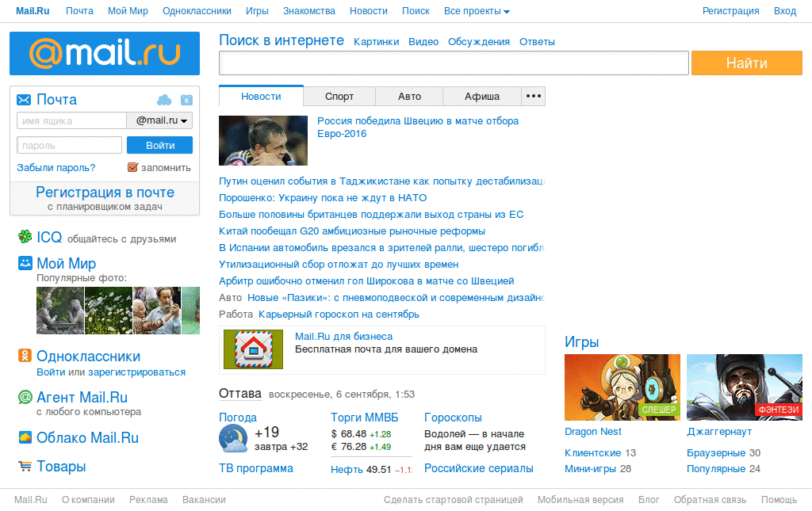Click the @mail.ru logo banner

coord(104,53)
